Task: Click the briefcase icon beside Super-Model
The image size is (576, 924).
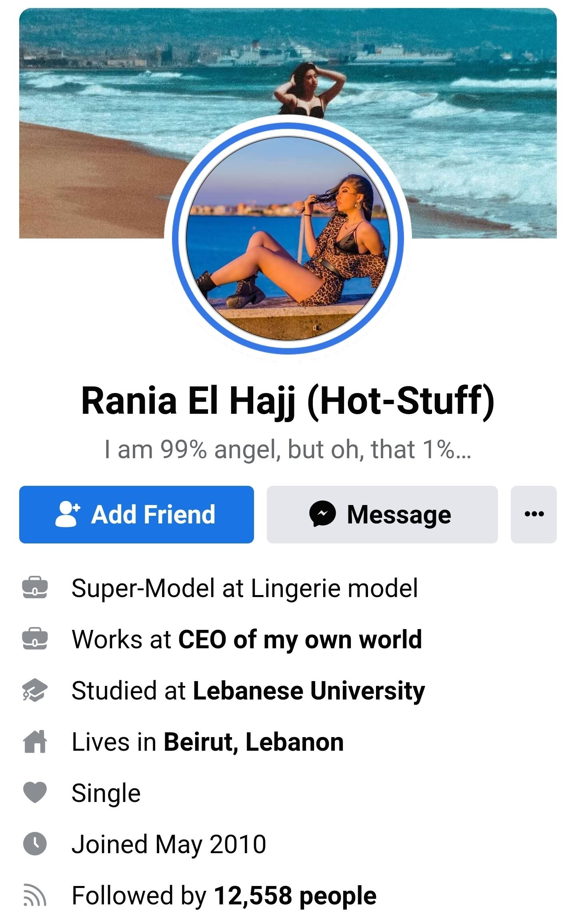Action: (35, 588)
